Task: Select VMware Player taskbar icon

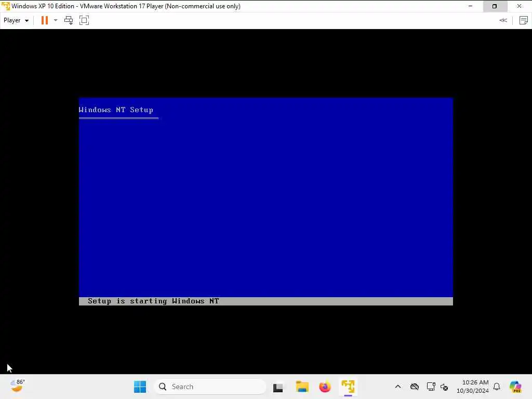Action: 348,387
